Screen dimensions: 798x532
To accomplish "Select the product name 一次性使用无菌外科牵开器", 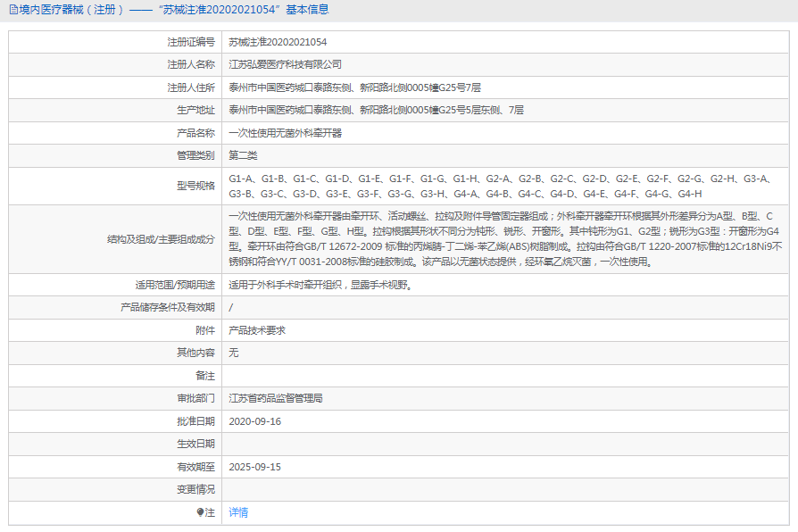I will click(x=285, y=133).
